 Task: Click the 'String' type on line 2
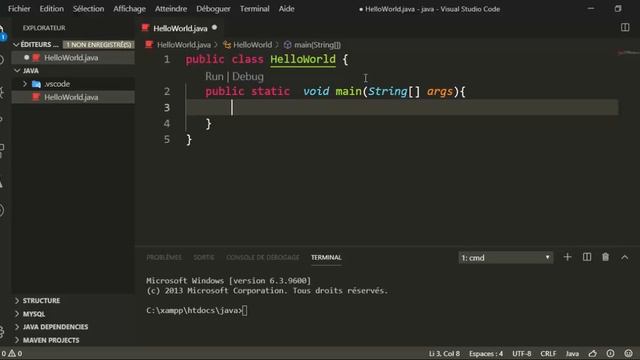(x=387, y=91)
